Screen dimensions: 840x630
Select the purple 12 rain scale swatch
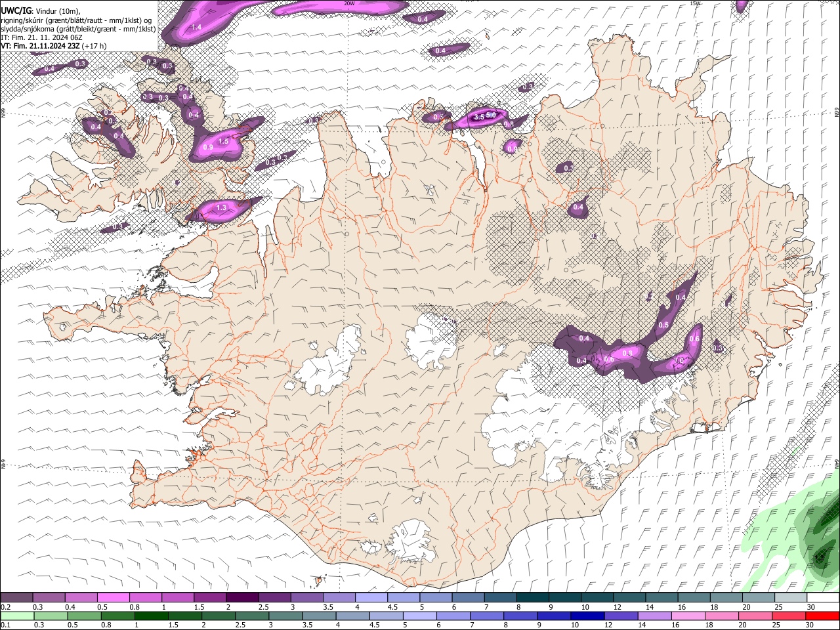(621, 616)
